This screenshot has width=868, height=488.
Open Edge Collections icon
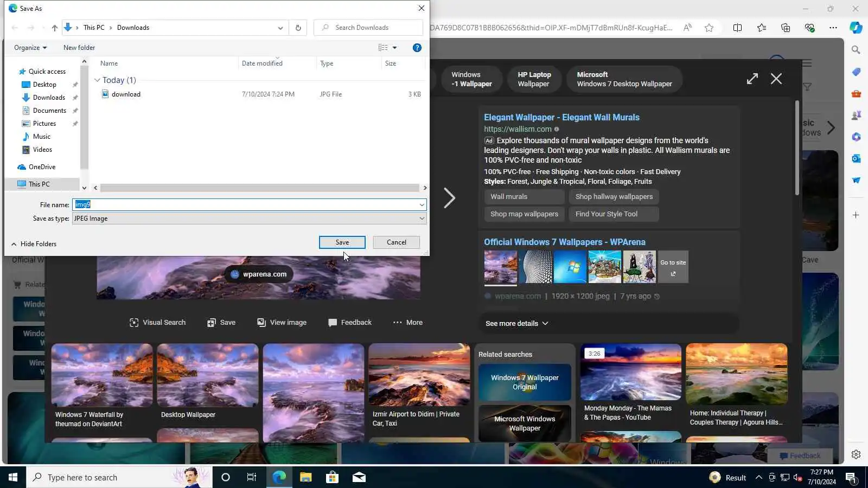tap(785, 28)
